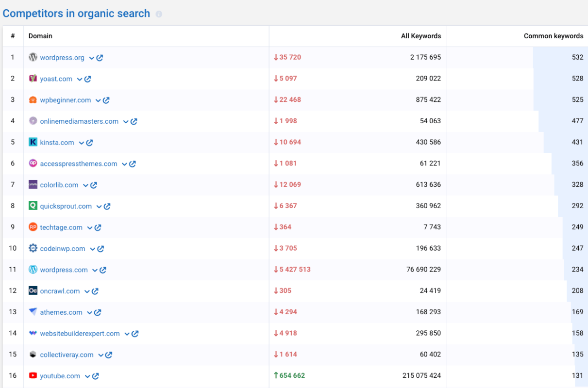Open the wordpress.org domain link
Image resolution: width=588 pixels, height=388 pixels.
pyautogui.click(x=62, y=58)
